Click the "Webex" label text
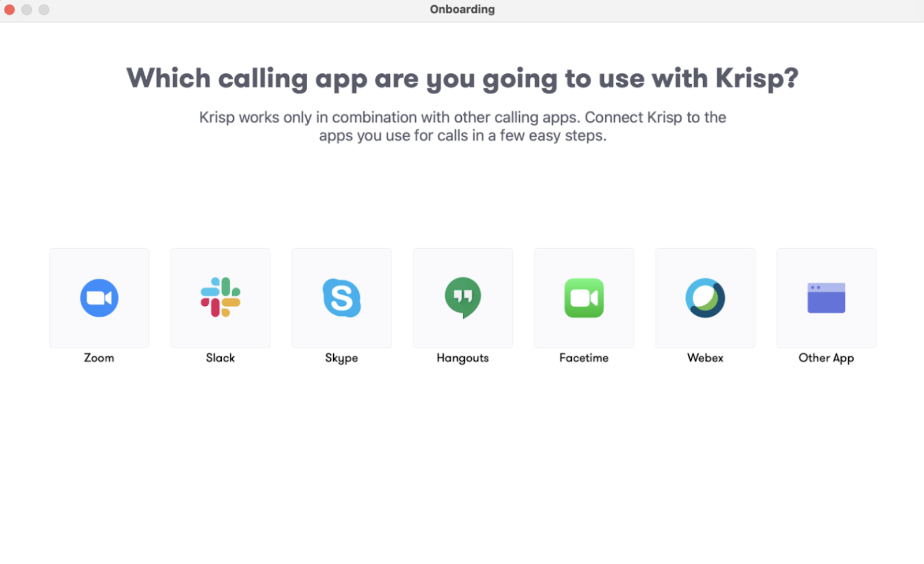The width and height of the screenshot is (924, 564). (x=705, y=358)
